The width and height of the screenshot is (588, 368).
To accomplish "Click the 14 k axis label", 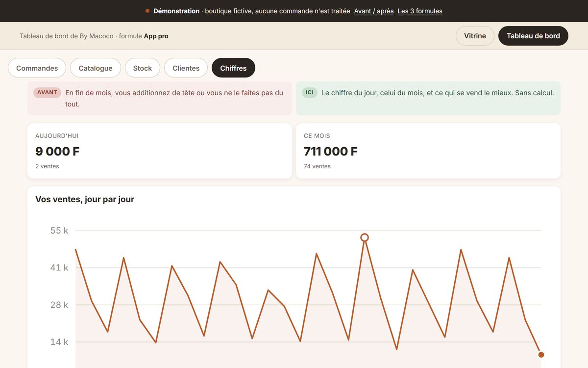I will coord(59,342).
